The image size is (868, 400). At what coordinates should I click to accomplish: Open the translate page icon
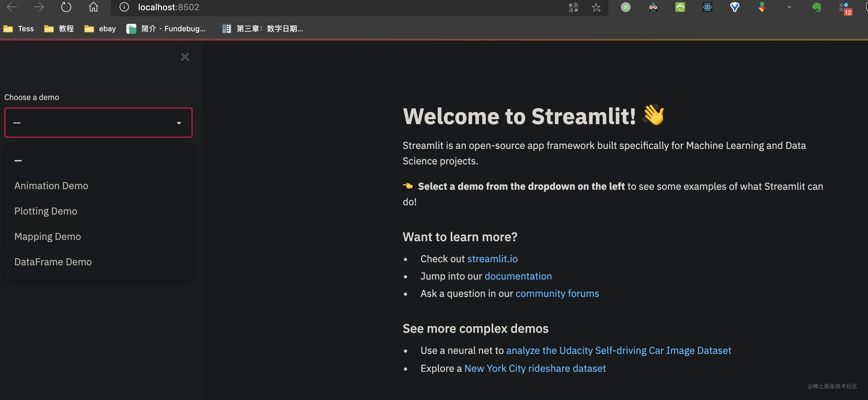coord(573,7)
